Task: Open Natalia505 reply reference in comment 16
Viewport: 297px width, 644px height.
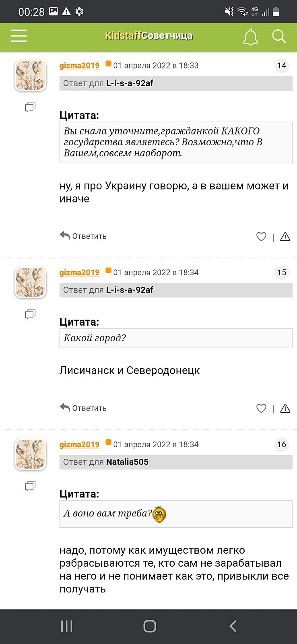Action: tap(127, 462)
